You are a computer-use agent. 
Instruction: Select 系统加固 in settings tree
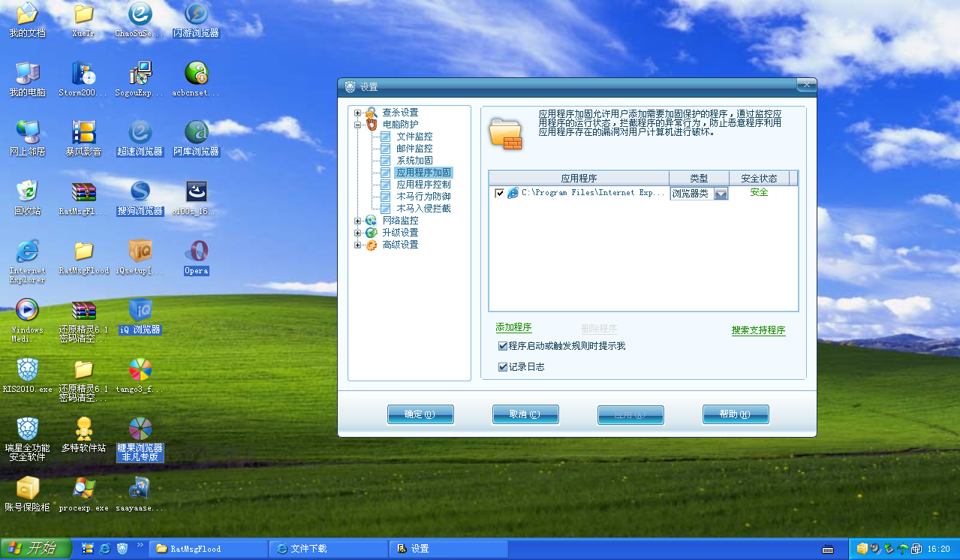pyautogui.click(x=414, y=161)
